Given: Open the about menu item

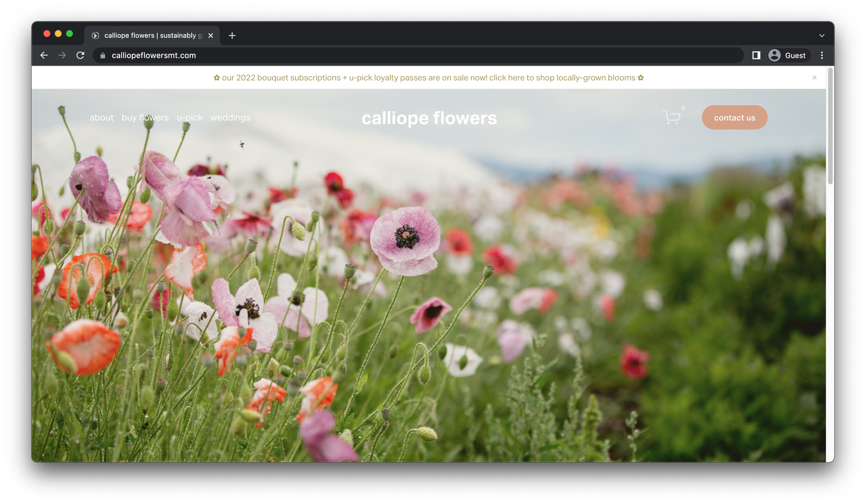Looking at the screenshot, I should coord(101,118).
